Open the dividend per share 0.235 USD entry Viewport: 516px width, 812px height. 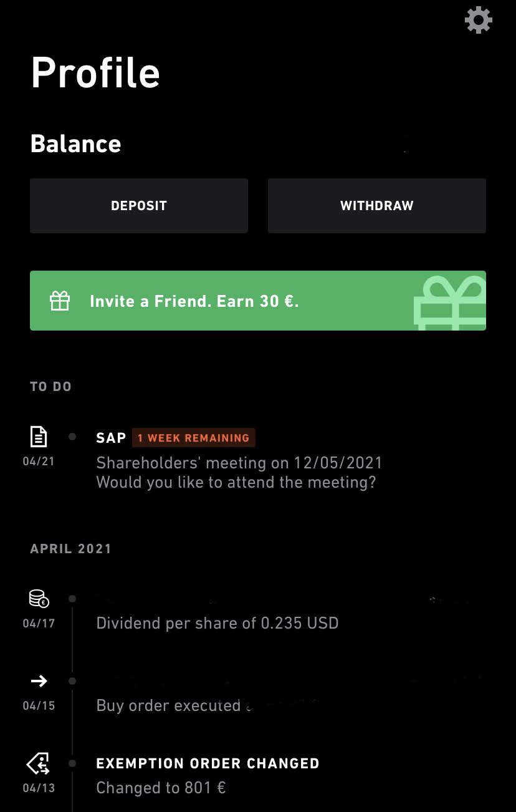click(217, 623)
